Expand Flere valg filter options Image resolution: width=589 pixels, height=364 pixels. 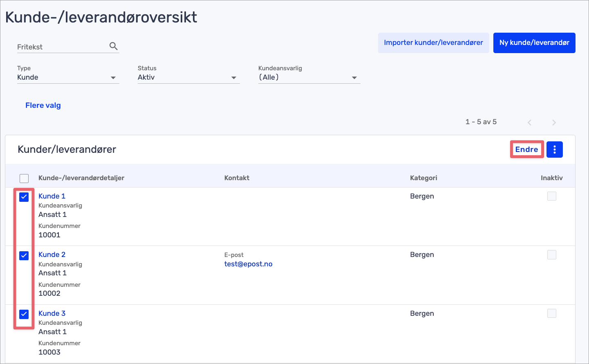43,105
